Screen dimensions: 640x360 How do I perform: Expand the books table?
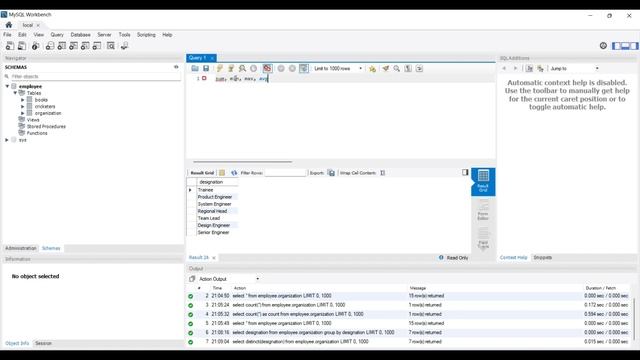point(23,100)
